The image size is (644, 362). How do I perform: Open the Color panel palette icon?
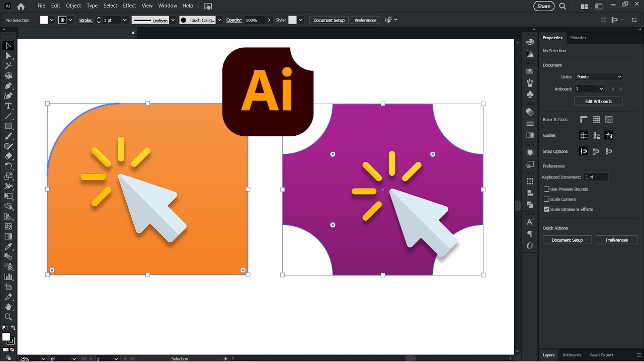pos(530,42)
